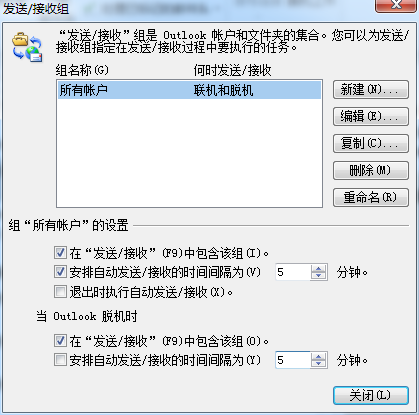Select the 所有帐户 group in the list
This screenshot has height=415, width=419.
tap(189, 90)
